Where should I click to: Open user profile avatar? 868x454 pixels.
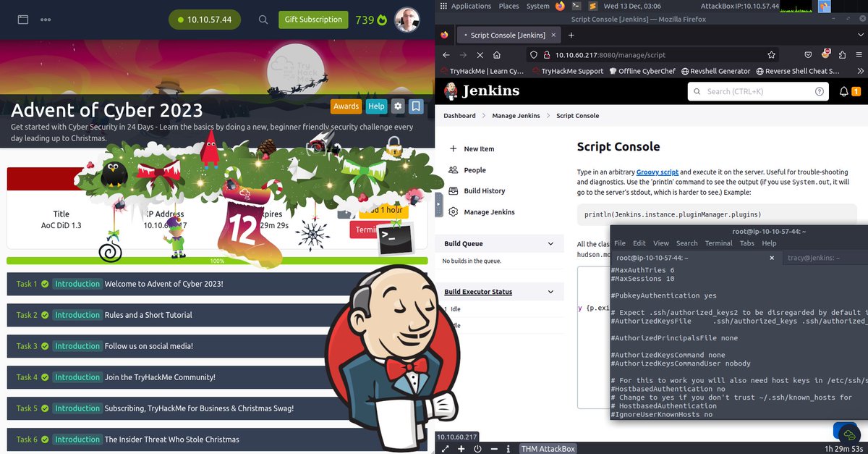(x=407, y=20)
